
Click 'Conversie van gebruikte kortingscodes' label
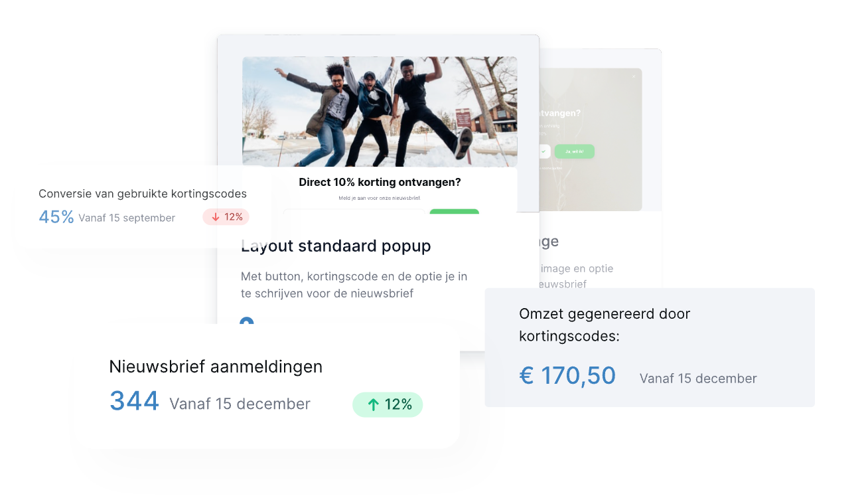[x=143, y=194]
